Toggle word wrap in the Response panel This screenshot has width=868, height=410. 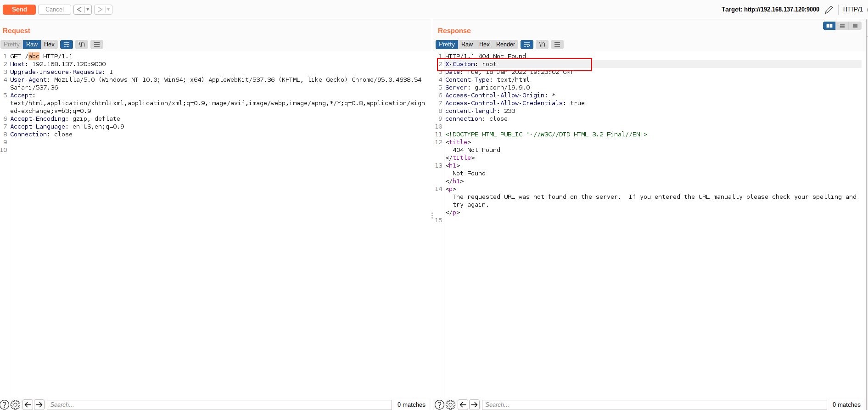pos(527,45)
